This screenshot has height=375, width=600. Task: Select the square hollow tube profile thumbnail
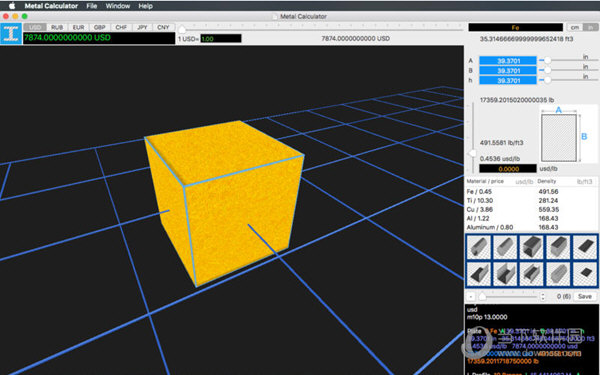click(532, 247)
